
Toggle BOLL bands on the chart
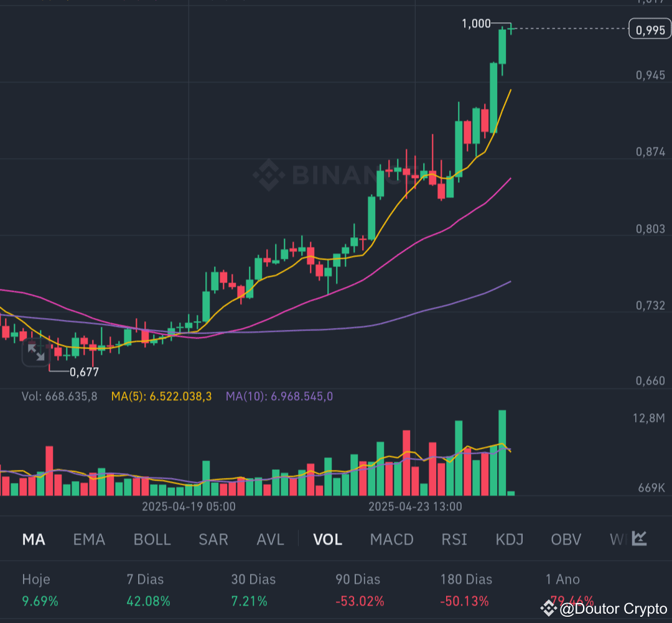[x=152, y=540]
